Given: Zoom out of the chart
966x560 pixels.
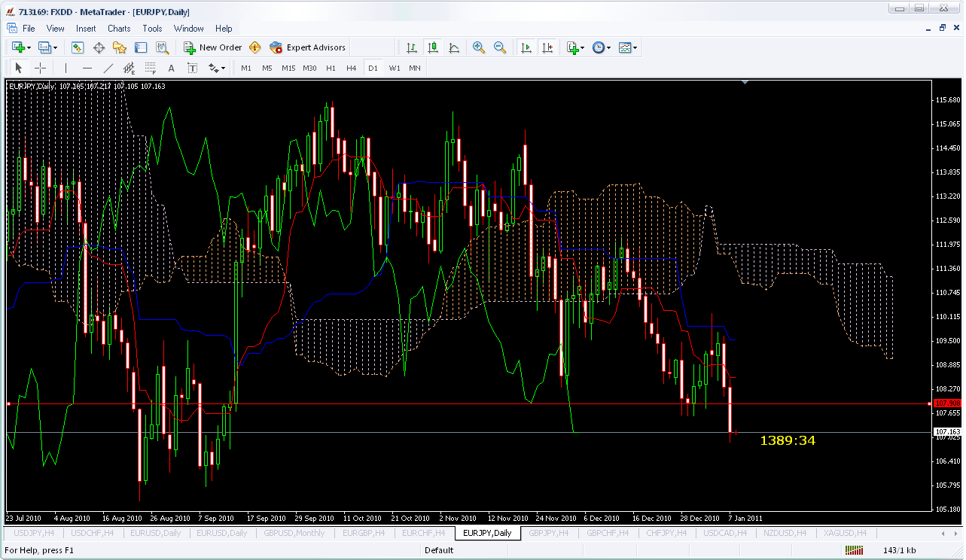Looking at the screenshot, I should (x=500, y=47).
